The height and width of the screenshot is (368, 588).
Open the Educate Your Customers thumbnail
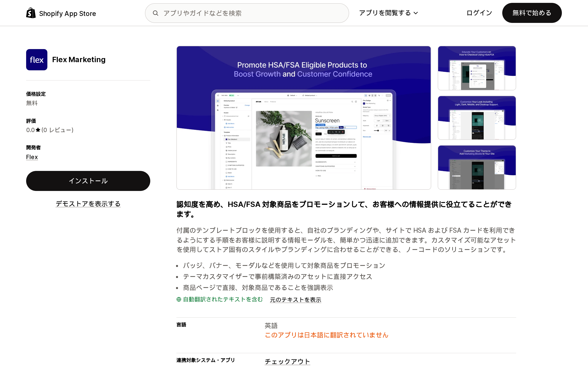click(x=477, y=68)
